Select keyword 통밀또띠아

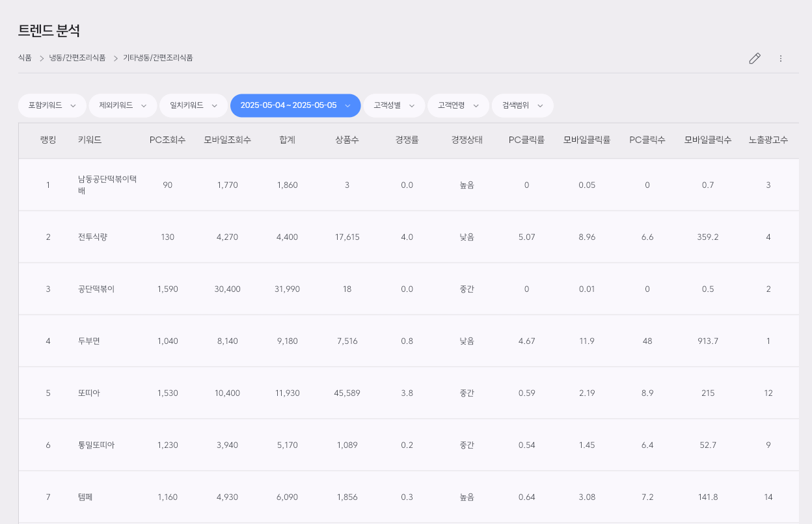(x=96, y=445)
